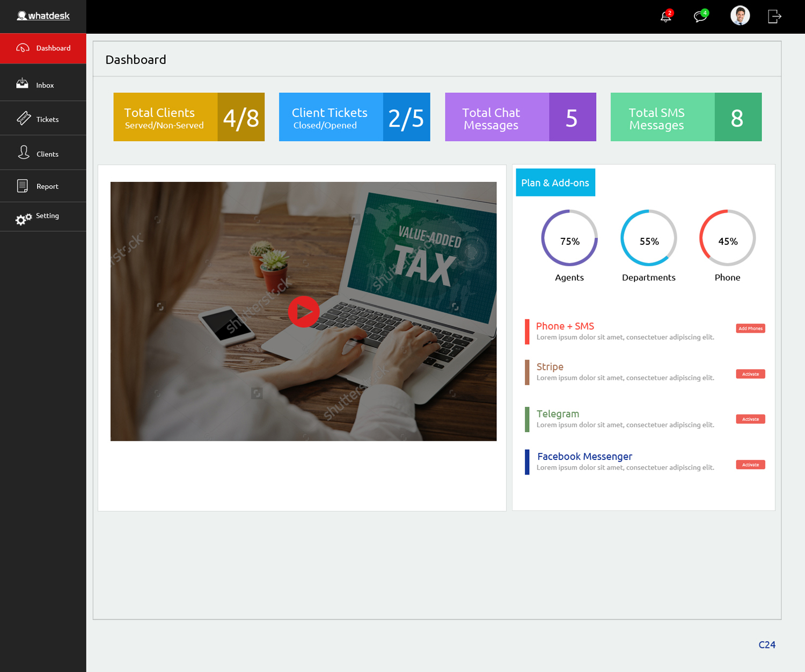805x672 pixels.
Task: Click the Report document icon
Action: [23, 186]
